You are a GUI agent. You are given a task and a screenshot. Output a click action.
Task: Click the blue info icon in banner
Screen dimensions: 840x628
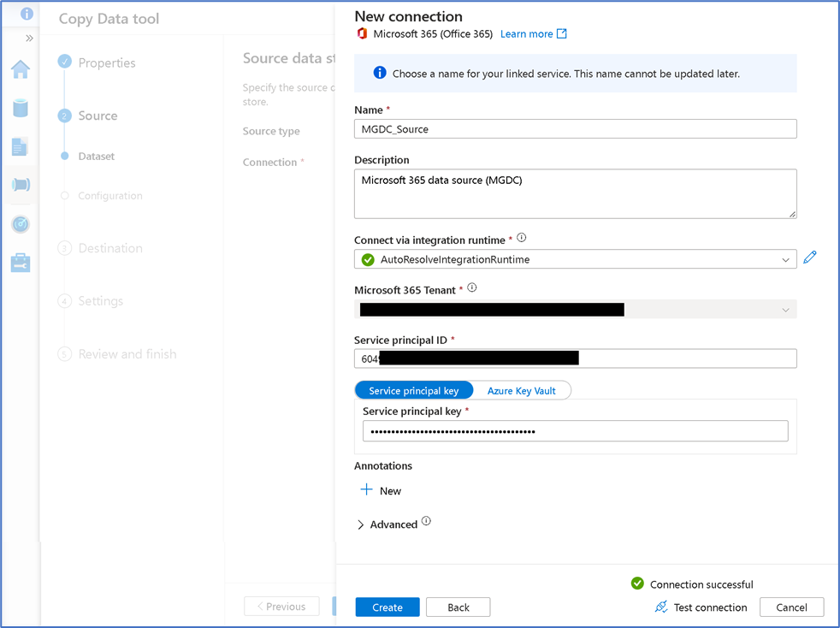click(380, 73)
